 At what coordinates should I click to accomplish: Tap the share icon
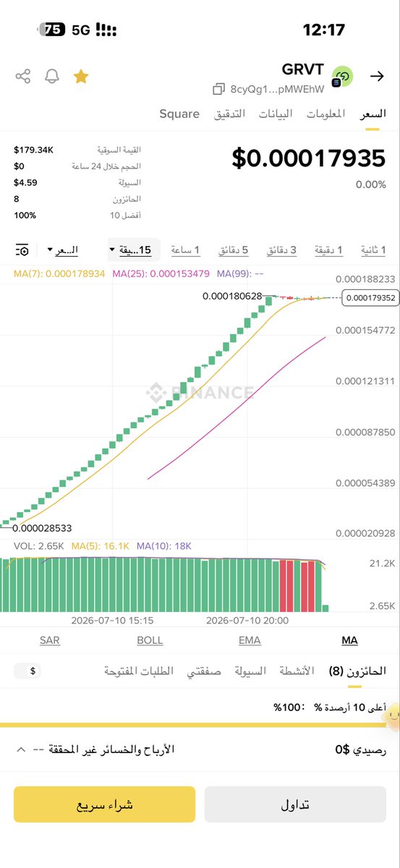(x=23, y=76)
